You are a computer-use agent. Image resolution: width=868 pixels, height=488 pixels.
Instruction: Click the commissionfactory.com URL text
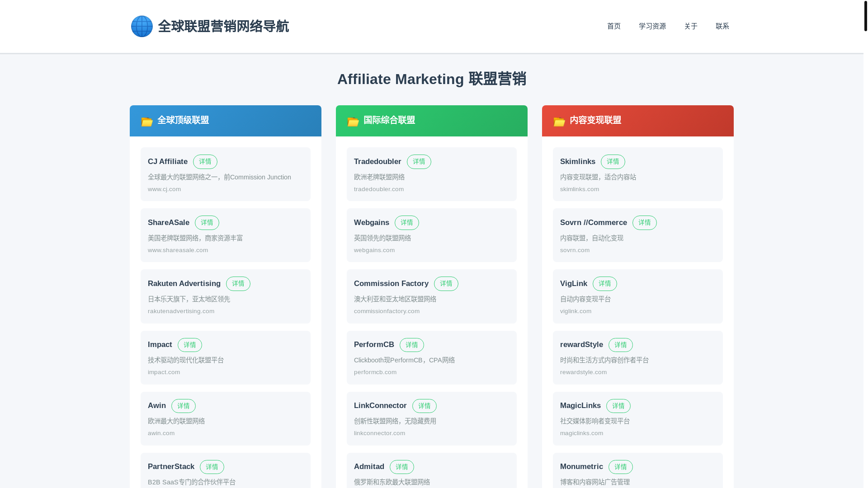[387, 311]
